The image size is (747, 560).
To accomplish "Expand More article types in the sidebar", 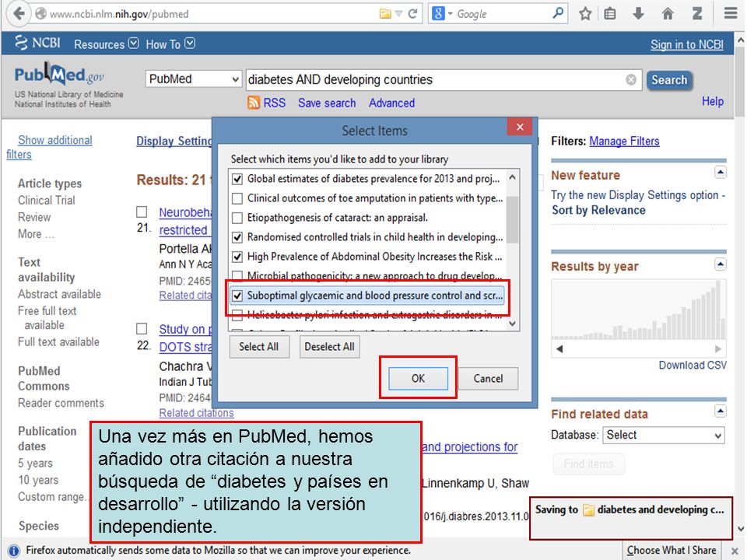I will tap(37, 234).
